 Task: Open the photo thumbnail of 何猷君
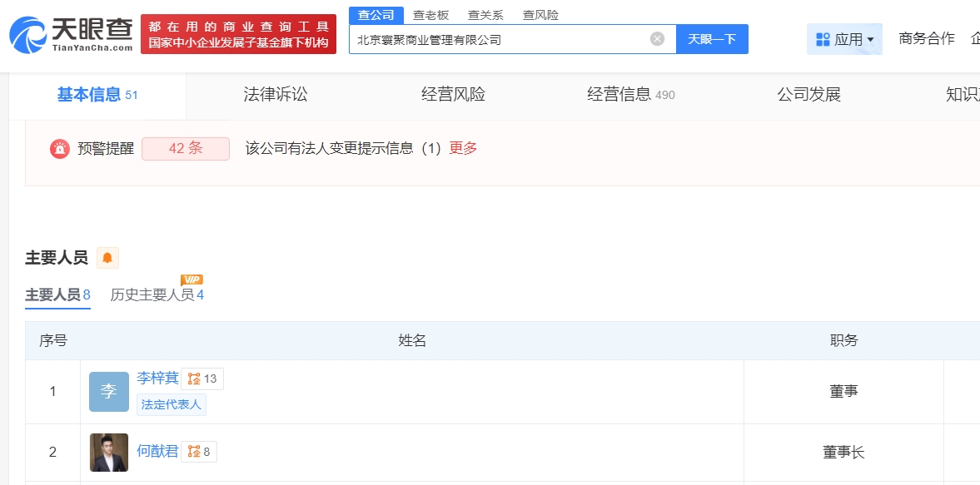coord(109,452)
